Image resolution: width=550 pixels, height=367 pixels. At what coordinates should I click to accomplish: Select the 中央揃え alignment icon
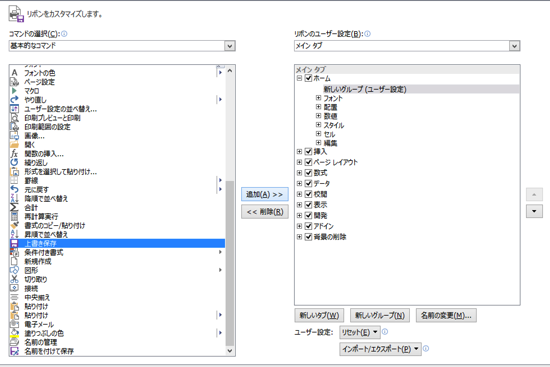click(14, 298)
